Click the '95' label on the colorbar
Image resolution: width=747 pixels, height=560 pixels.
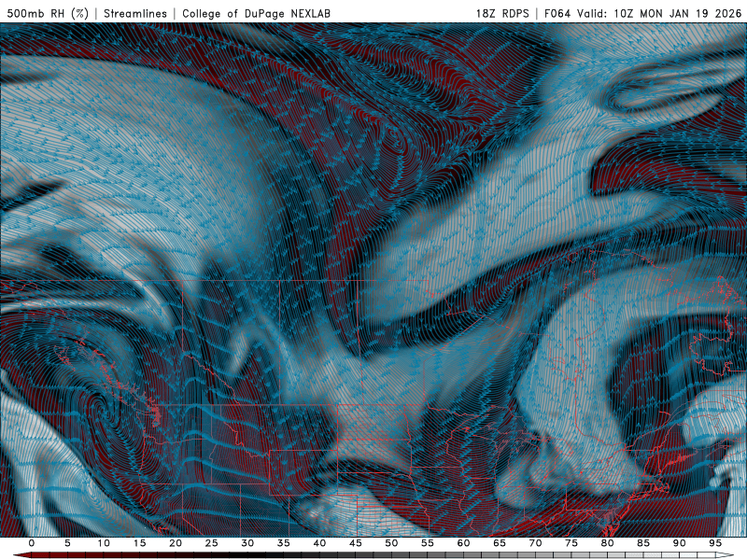pyautogui.click(x=715, y=543)
